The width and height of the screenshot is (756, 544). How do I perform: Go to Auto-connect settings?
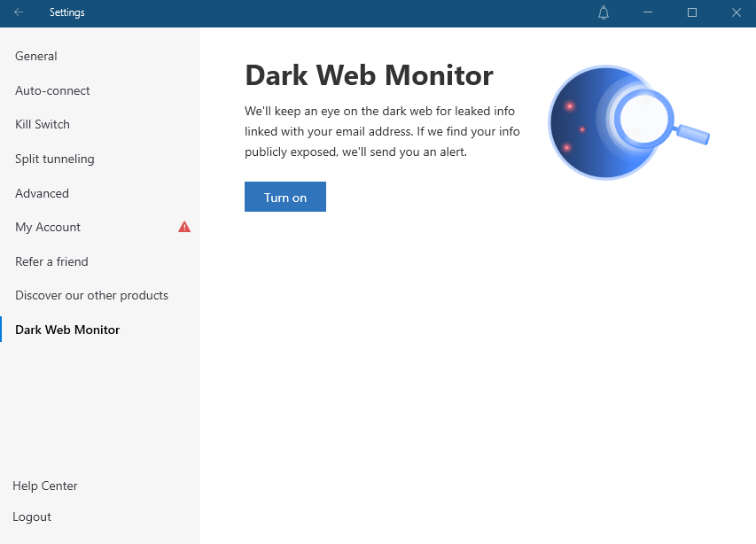click(52, 90)
